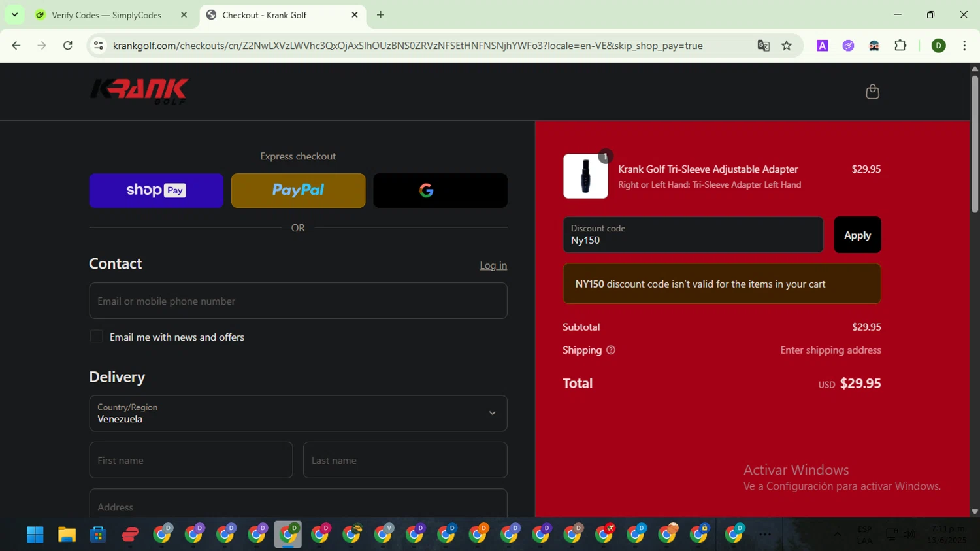Viewport: 980px width, 551px height.
Task: Open the tab search dropdown
Action: click(14, 15)
